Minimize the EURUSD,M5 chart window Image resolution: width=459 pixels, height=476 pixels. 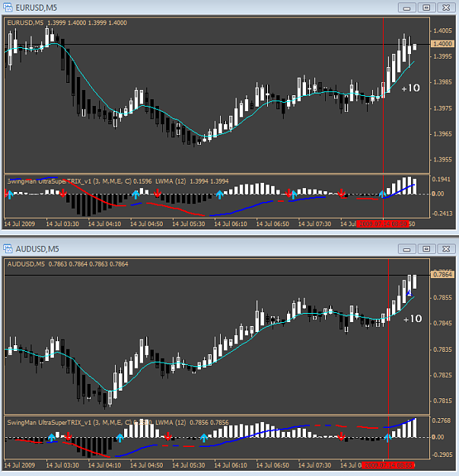click(x=406, y=8)
